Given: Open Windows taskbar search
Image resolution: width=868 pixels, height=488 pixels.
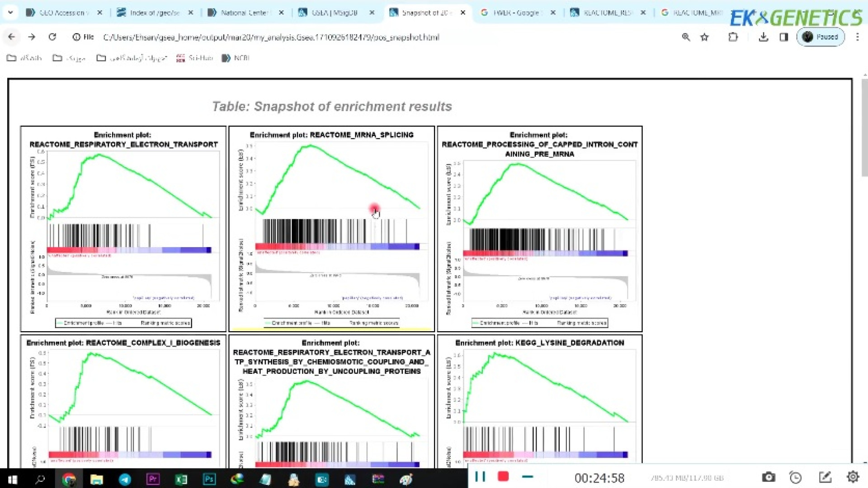Looking at the screenshot, I should [40, 479].
